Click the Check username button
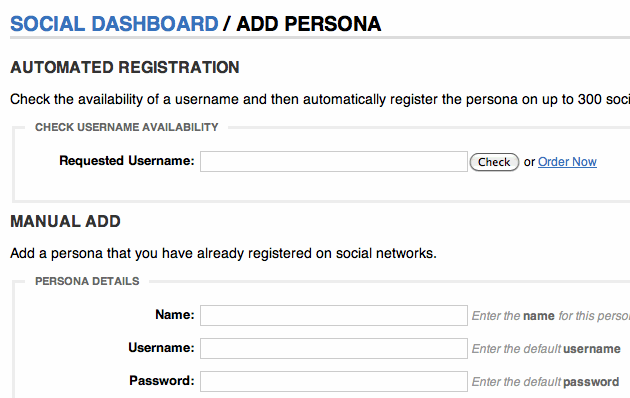Viewport: 630px width, 398px height. [494, 162]
